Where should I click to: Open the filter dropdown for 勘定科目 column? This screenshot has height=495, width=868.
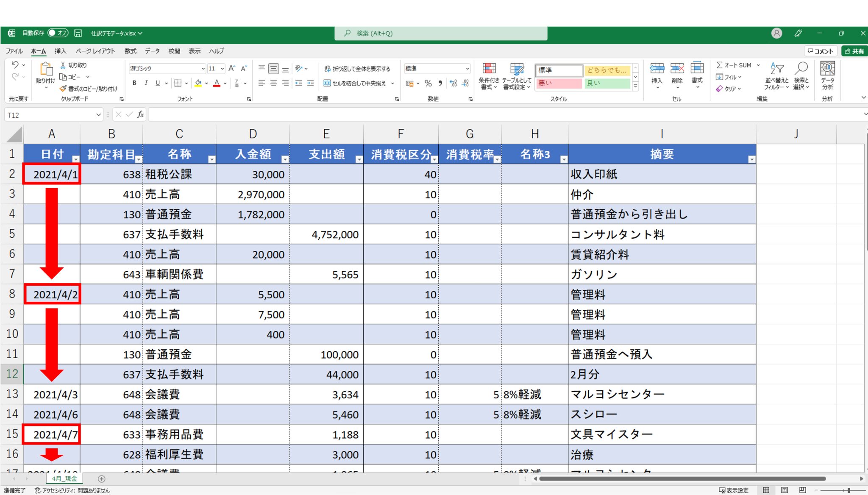tap(139, 159)
